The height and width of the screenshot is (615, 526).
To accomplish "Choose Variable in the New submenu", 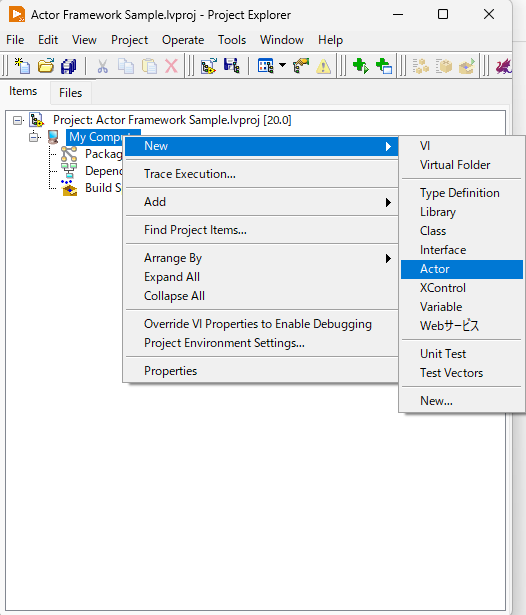I will point(462,307).
